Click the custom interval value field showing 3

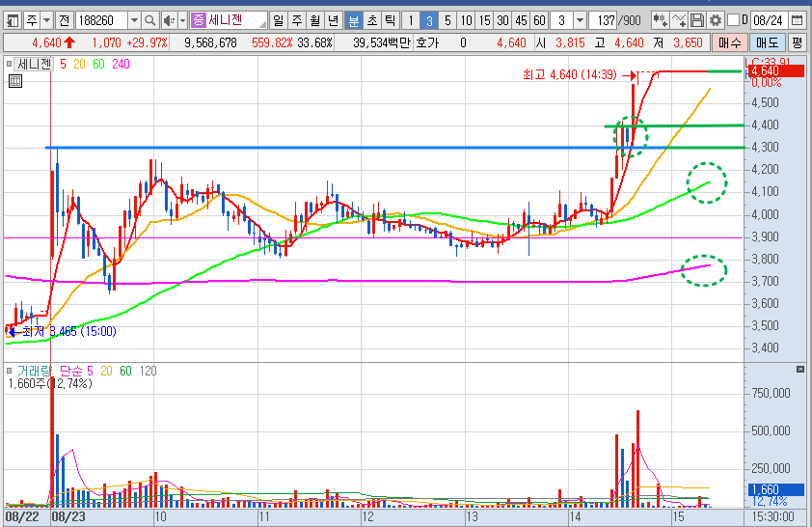pyautogui.click(x=562, y=20)
